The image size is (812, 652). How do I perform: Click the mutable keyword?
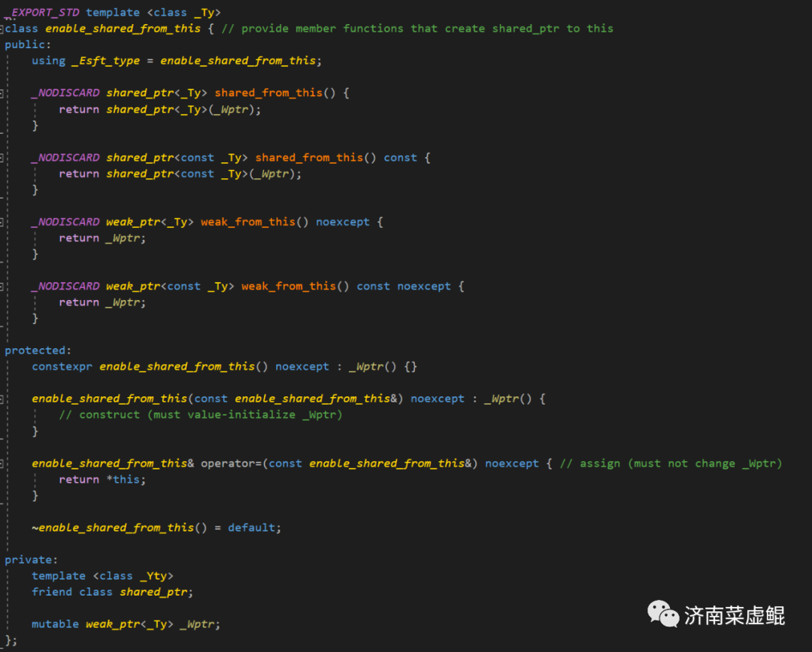[x=55, y=624]
